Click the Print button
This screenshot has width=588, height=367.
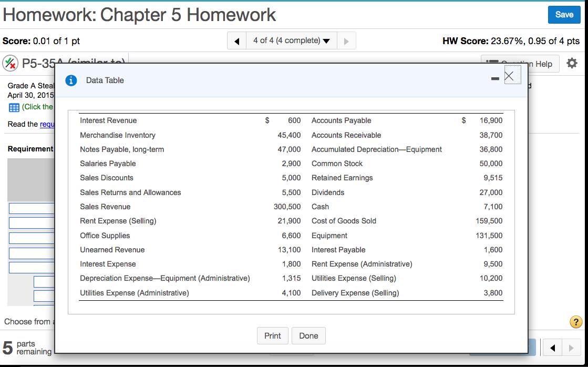[x=272, y=335]
